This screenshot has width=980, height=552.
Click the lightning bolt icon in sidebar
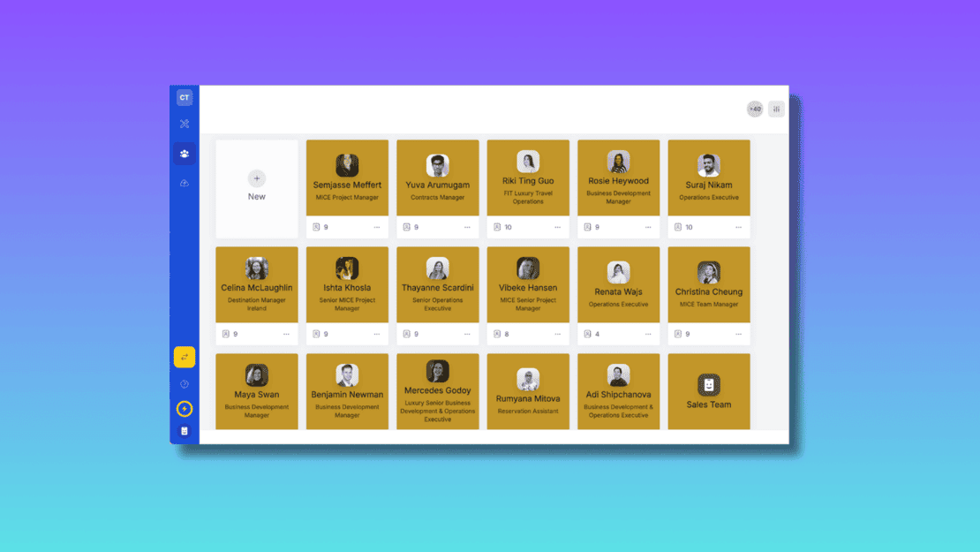click(185, 409)
